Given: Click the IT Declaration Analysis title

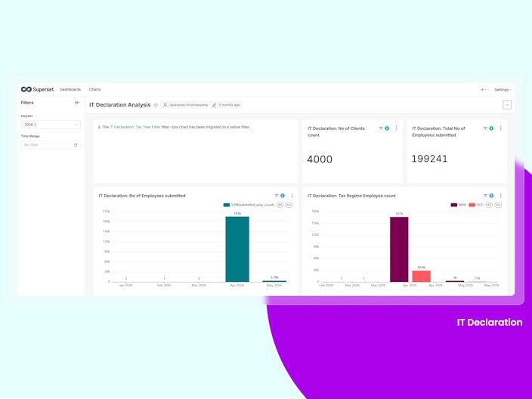Looking at the screenshot, I should 119,105.
